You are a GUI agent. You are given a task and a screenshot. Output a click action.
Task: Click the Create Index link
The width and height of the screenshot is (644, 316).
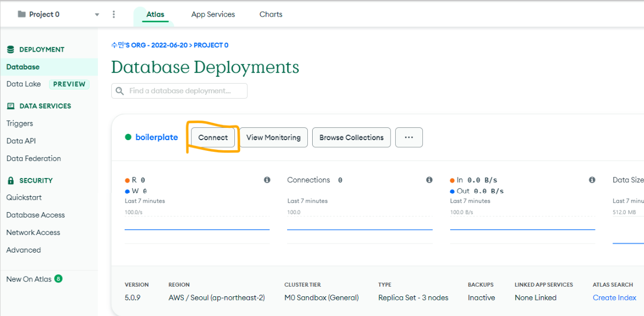pos(614,298)
